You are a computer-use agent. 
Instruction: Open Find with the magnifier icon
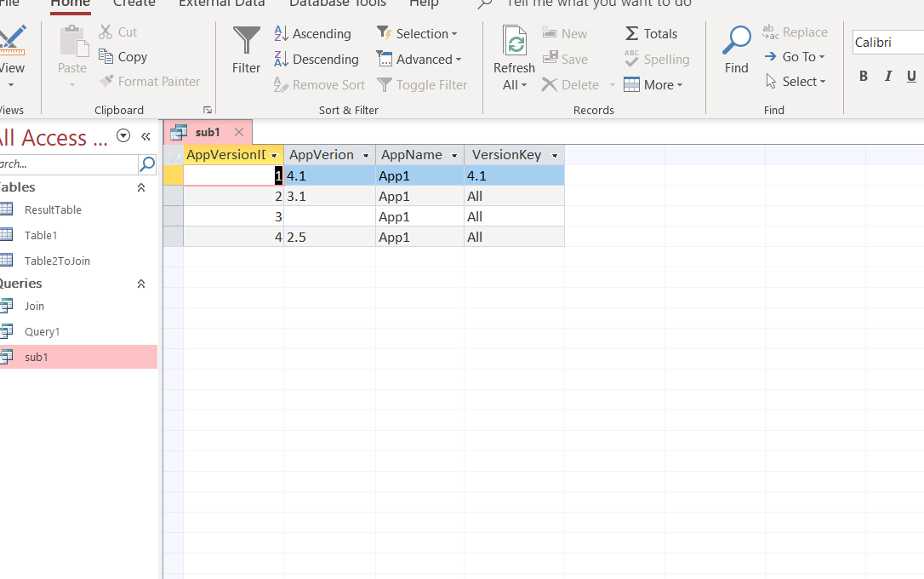pos(736,40)
